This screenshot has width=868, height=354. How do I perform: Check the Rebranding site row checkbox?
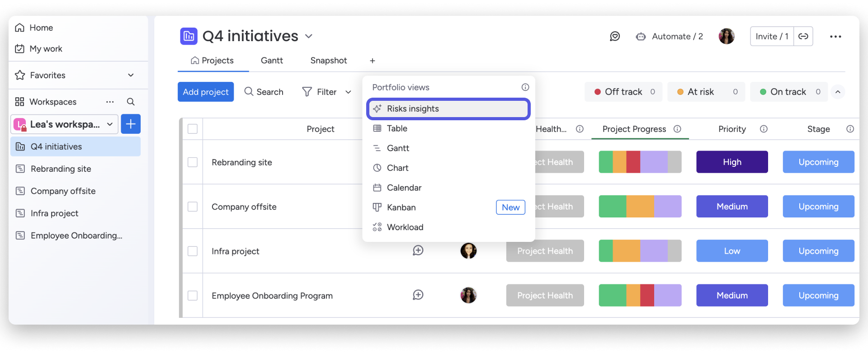click(x=193, y=162)
